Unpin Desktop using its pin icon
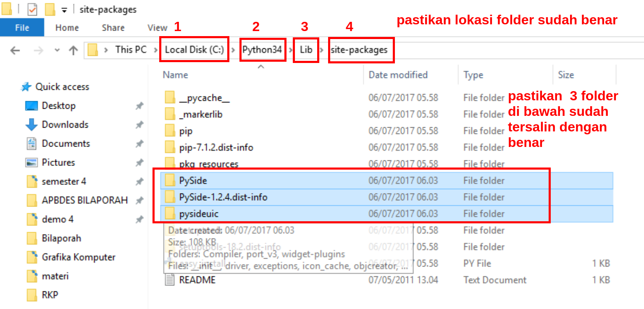This screenshot has height=309, width=644. 139,106
